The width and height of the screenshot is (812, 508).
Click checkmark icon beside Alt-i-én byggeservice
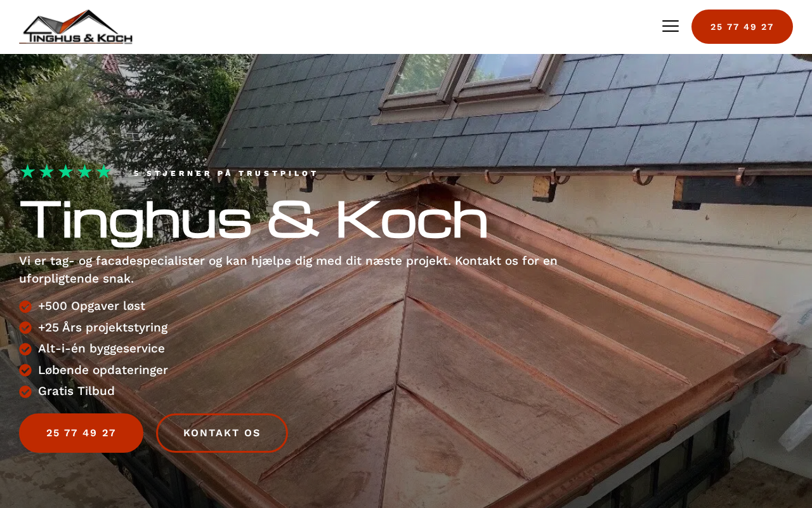pos(25,349)
